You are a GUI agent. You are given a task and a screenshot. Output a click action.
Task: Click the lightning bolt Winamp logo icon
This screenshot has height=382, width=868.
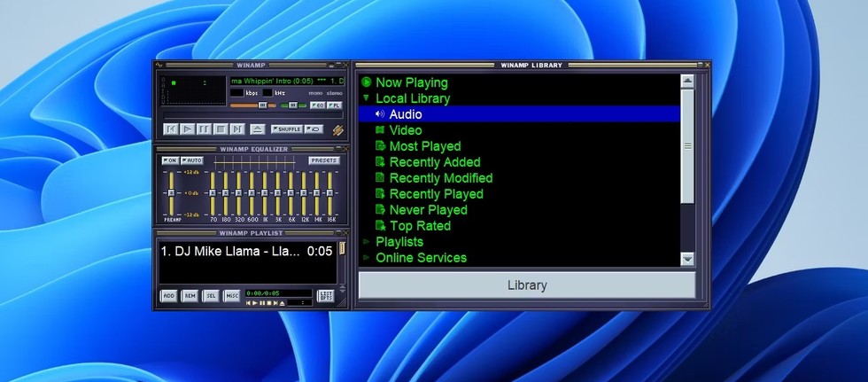(x=337, y=130)
